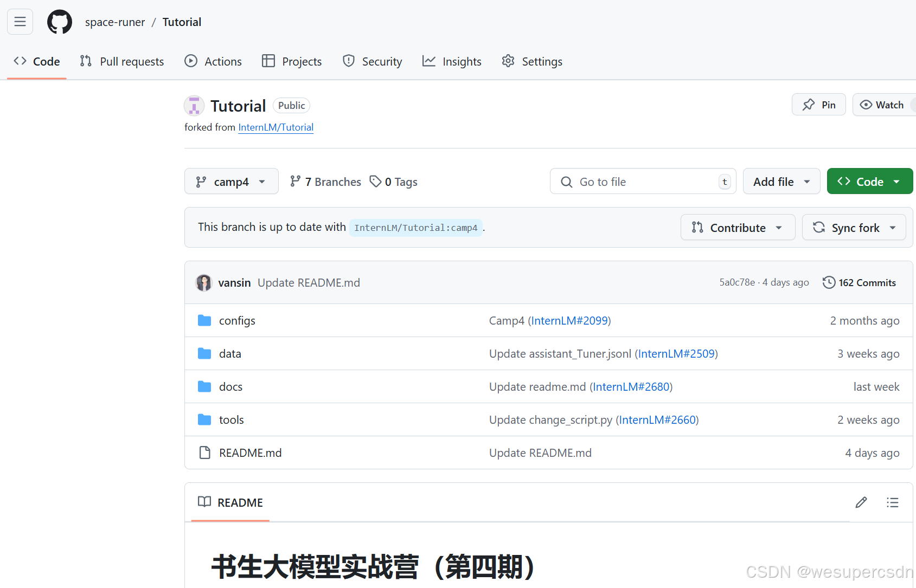Screen dimensions: 916x588
Task: Click the README book icon
Action: [204, 502]
